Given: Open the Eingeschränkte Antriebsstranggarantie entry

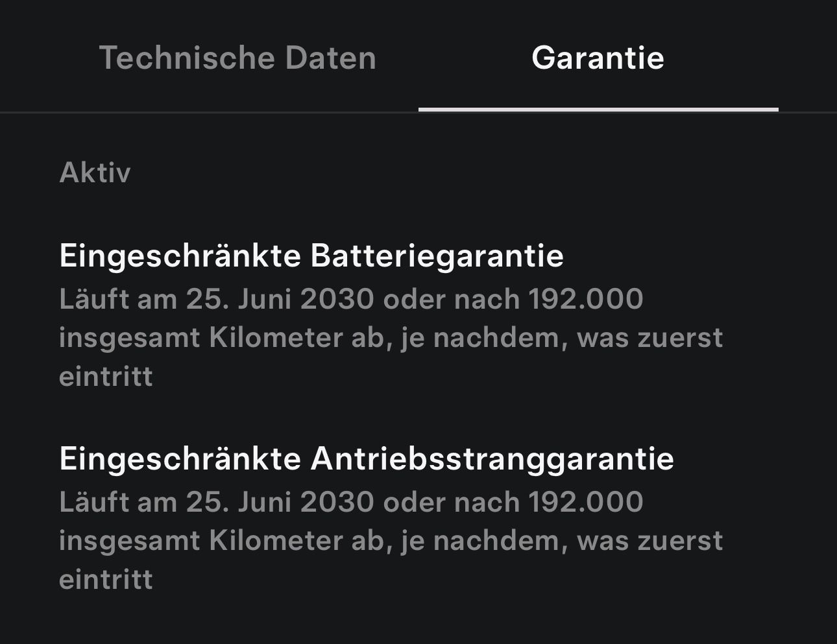Looking at the screenshot, I should [367, 458].
